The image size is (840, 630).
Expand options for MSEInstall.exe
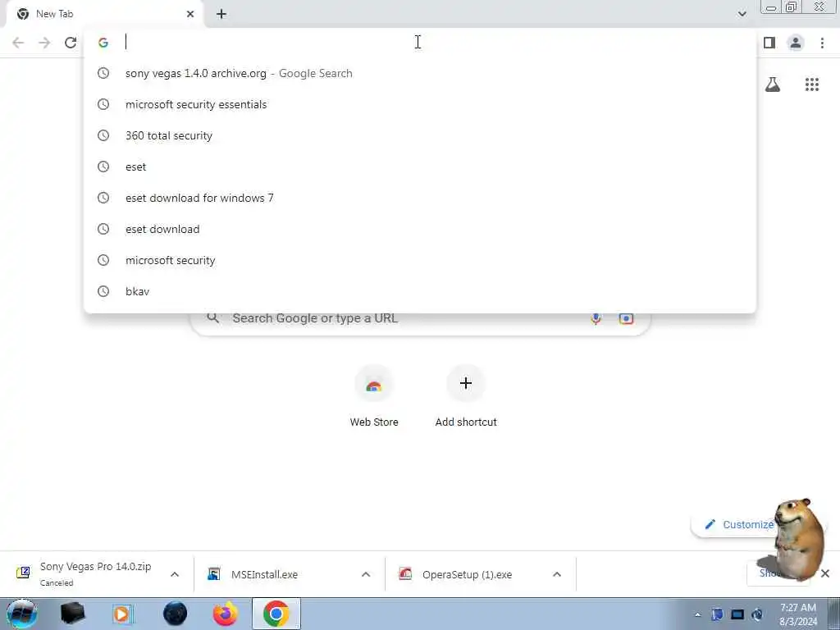[366, 574]
